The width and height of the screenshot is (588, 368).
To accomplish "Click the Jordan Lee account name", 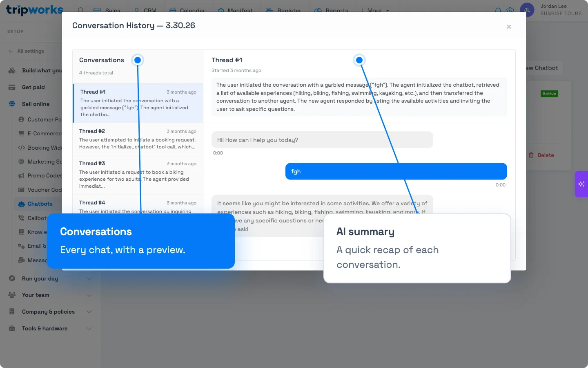I will tap(553, 6).
